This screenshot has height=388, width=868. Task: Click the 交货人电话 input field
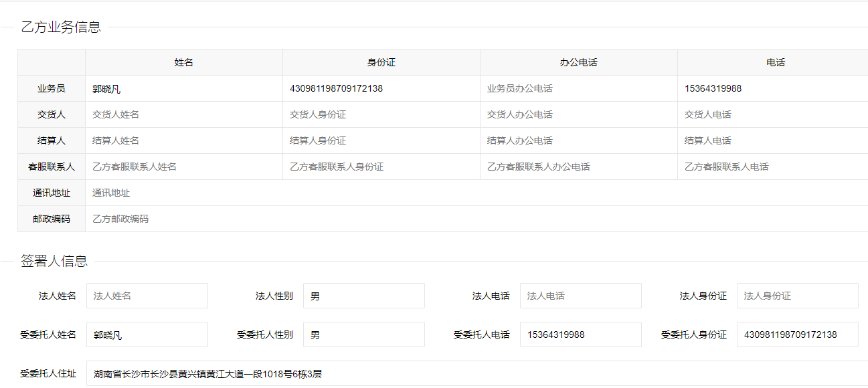tap(772, 114)
